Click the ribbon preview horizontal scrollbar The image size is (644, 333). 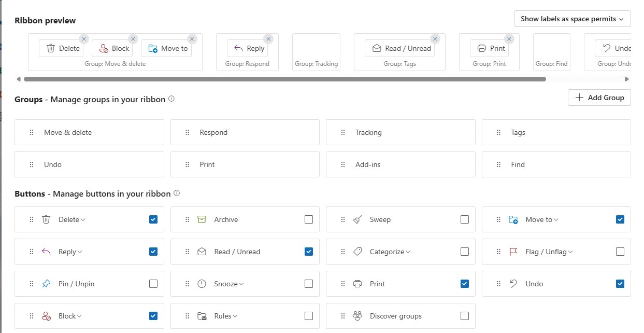pos(284,79)
